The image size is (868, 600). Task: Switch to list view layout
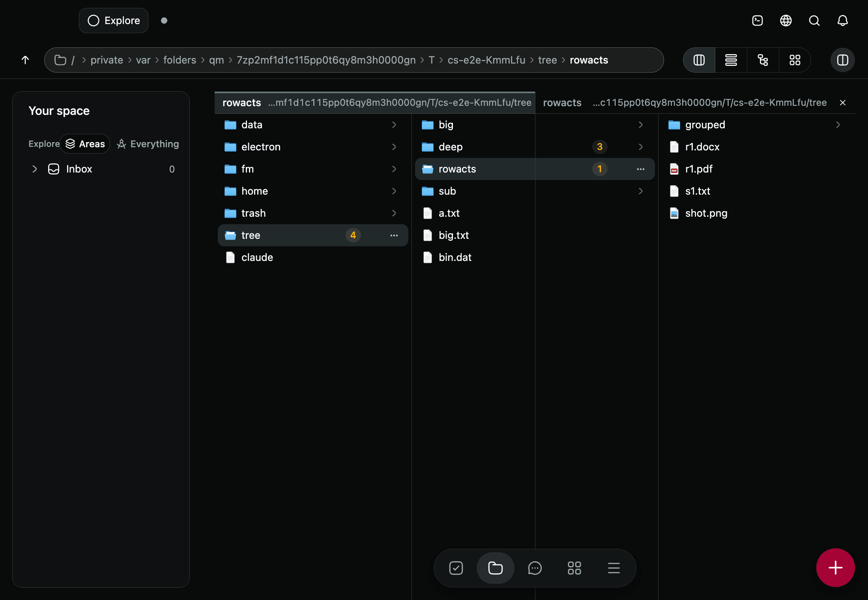click(731, 60)
